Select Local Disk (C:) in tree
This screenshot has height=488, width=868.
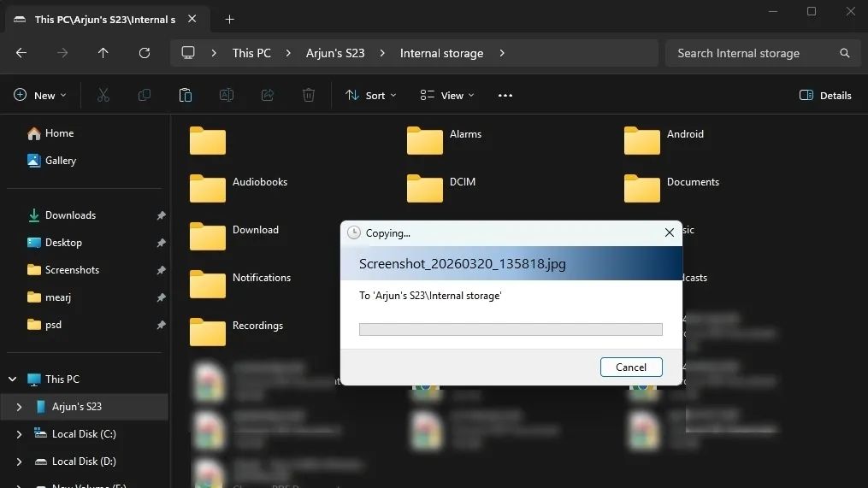coord(75,434)
